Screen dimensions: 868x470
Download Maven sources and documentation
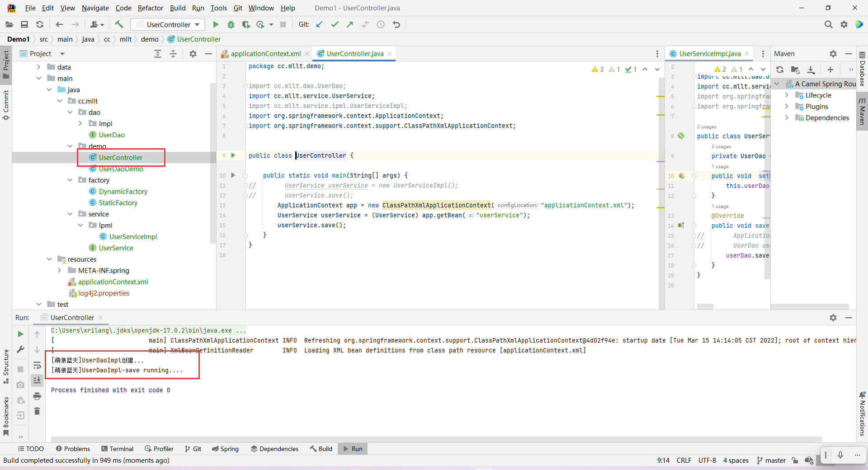coord(811,70)
